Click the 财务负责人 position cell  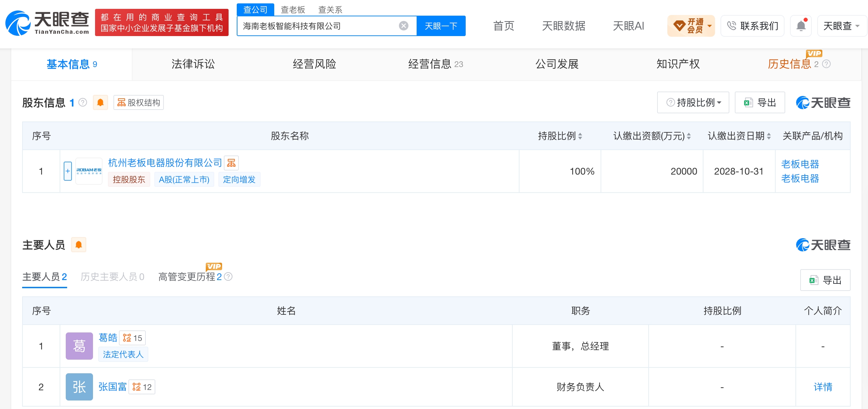tap(580, 387)
